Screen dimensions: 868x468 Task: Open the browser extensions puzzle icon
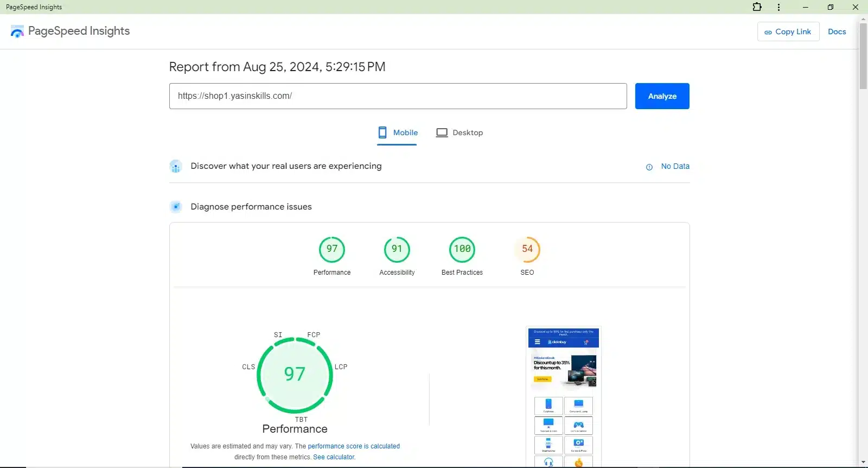757,7
